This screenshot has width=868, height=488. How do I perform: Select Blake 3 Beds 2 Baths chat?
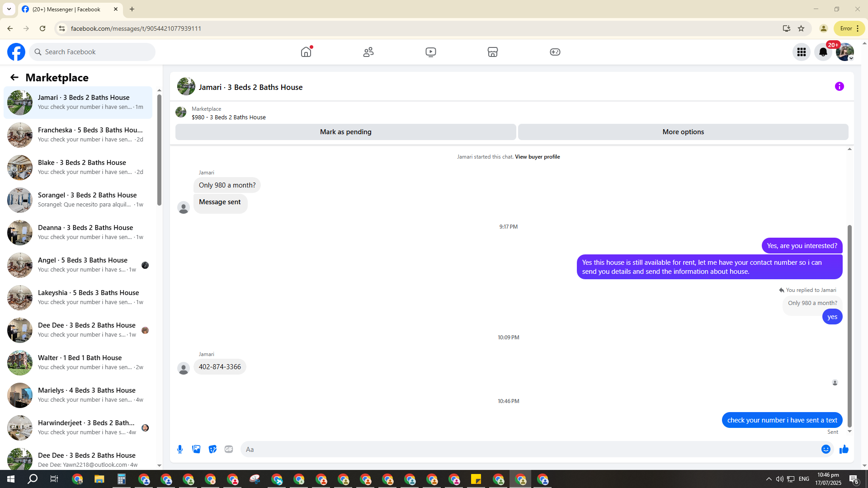coord(78,168)
